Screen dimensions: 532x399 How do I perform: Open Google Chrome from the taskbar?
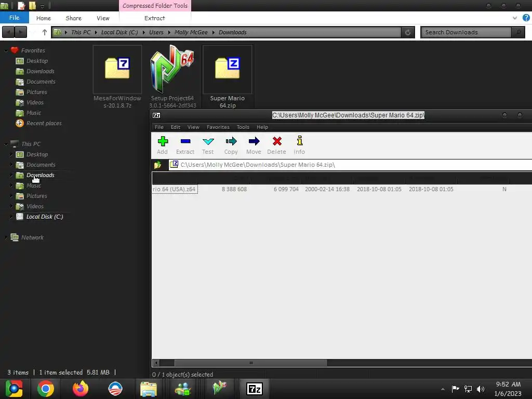click(x=46, y=389)
